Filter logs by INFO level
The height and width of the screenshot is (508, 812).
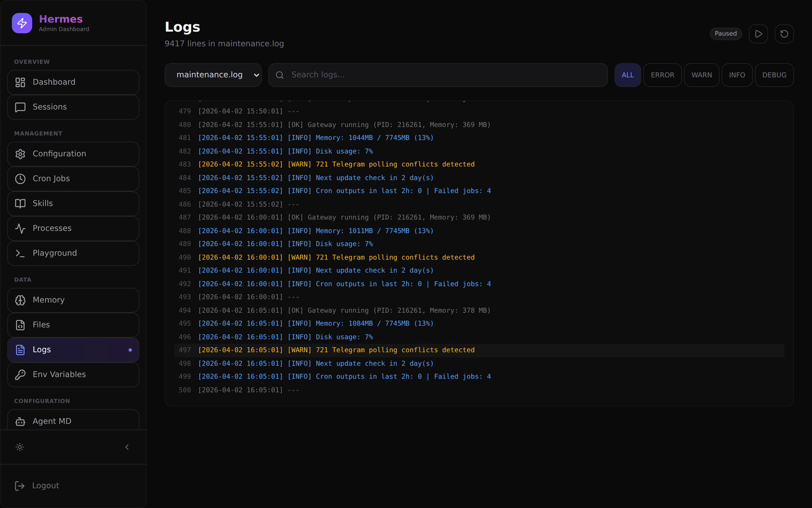coord(737,75)
